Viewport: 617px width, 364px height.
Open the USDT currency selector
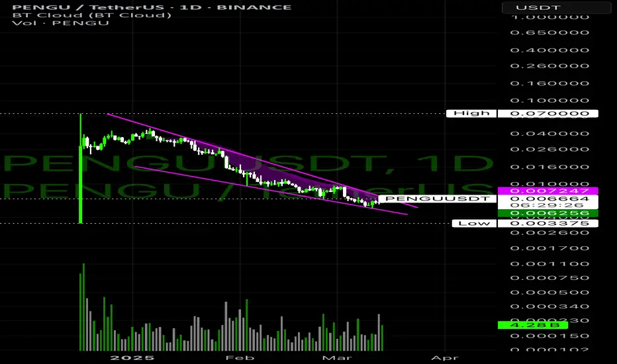tap(556, 7)
